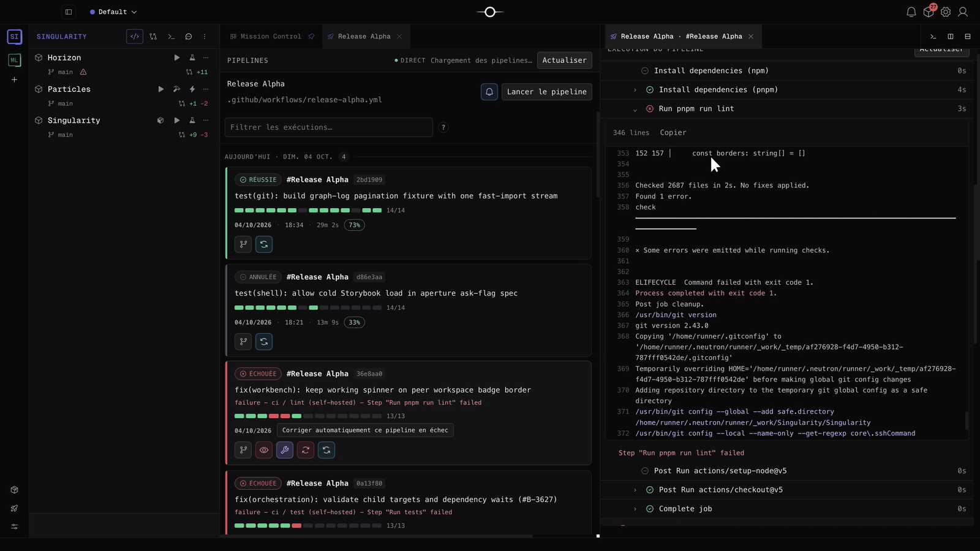
Task: Open Horizon test flask icon
Action: coord(192,58)
